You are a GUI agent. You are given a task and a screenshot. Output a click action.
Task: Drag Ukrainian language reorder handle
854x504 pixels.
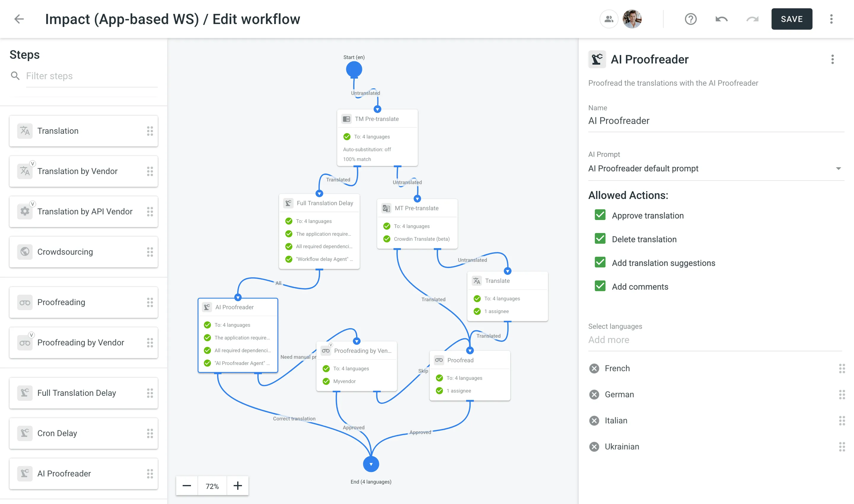(x=841, y=446)
